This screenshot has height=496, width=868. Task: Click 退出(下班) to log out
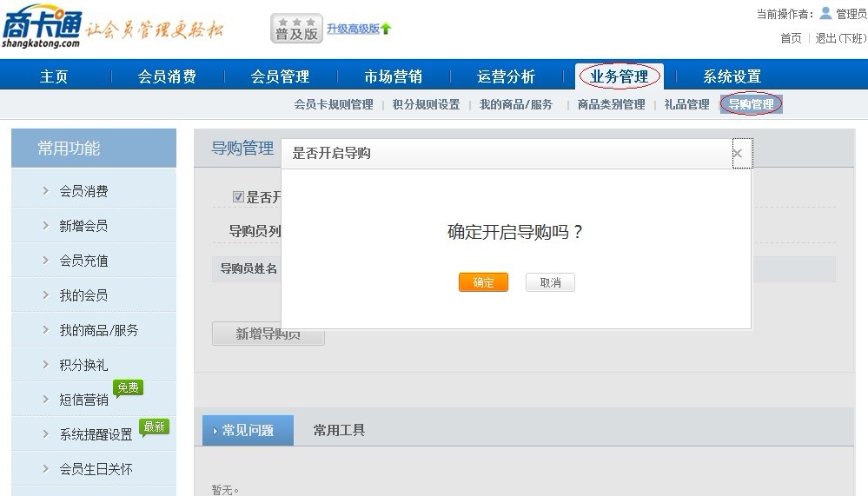pyautogui.click(x=840, y=38)
